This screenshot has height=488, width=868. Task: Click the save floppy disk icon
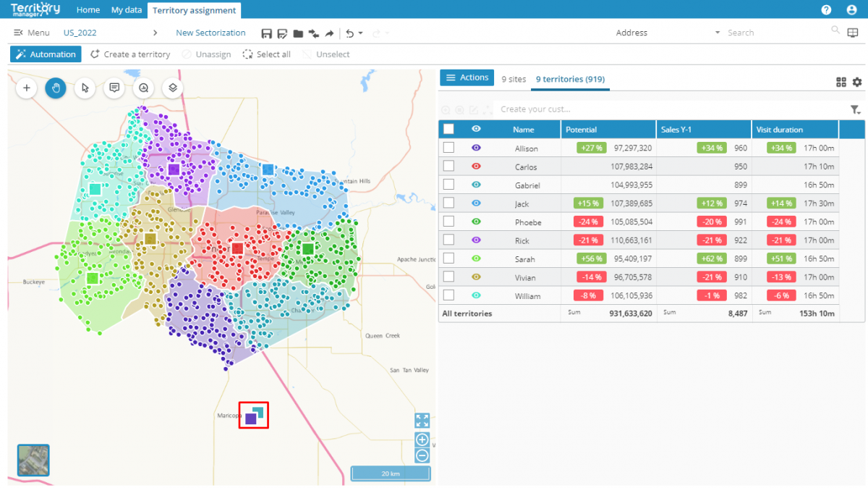click(x=266, y=33)
